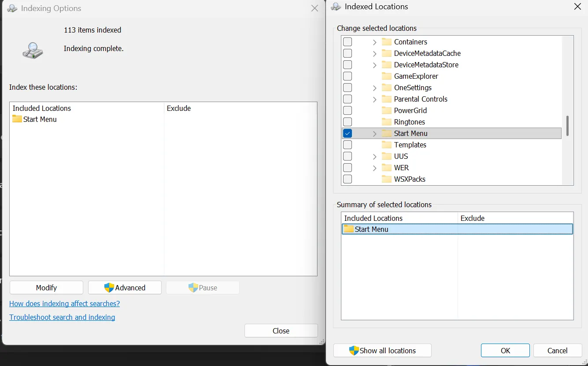Check the Containers checkbox
This screenshot has width=588, height=366.
[348, 42]
